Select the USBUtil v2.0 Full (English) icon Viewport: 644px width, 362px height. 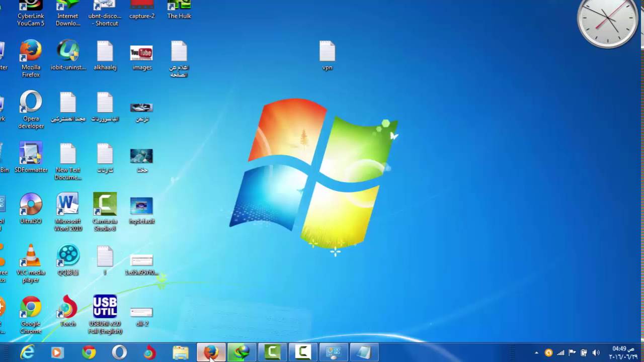click(x=105, y=315)
